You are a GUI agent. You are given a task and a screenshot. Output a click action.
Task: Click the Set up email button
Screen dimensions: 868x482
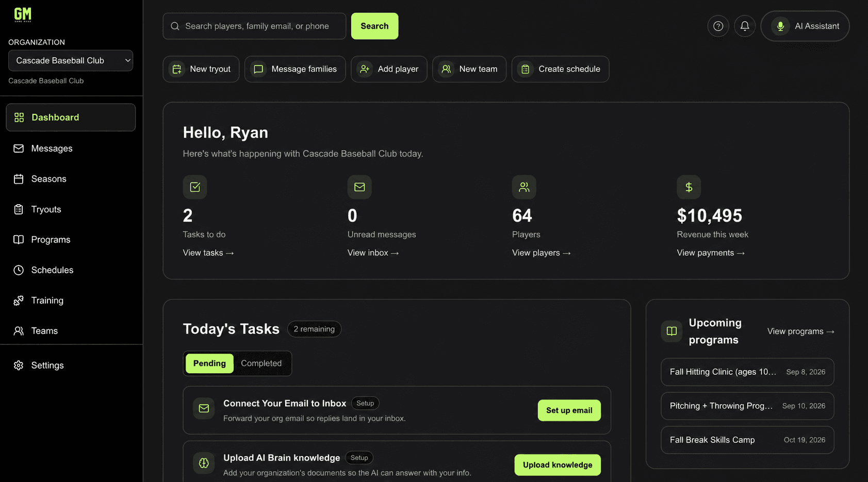click(569, 410)
